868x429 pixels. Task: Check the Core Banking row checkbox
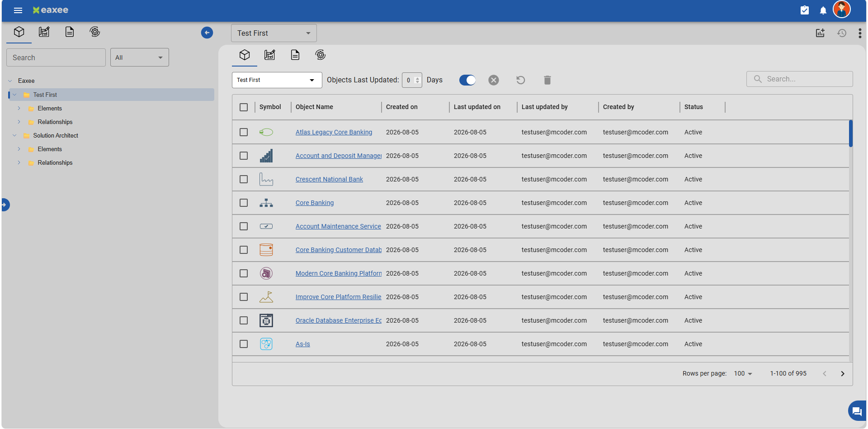(244, 203)
